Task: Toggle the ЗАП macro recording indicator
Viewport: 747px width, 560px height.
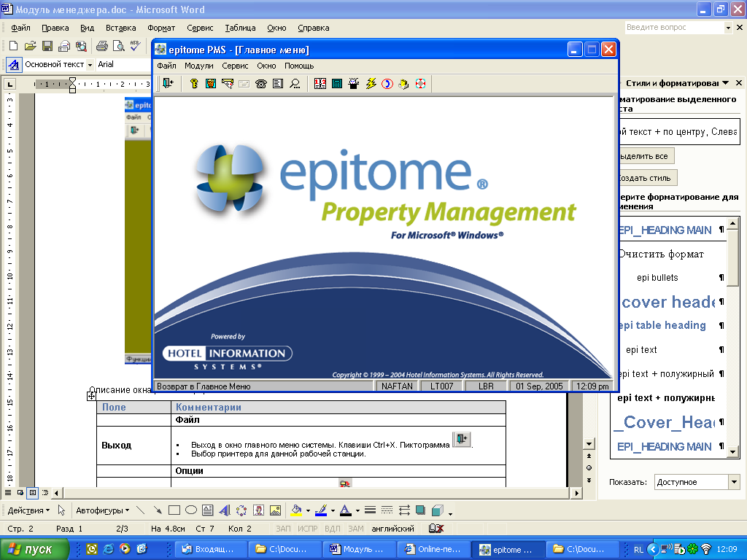Action: [x=283, y=529]
